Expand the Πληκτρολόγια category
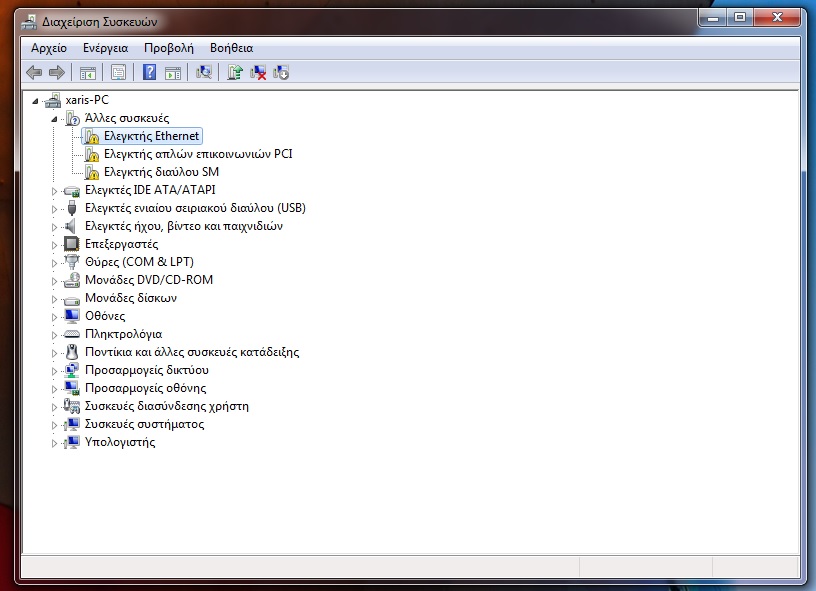 point(54,335)
